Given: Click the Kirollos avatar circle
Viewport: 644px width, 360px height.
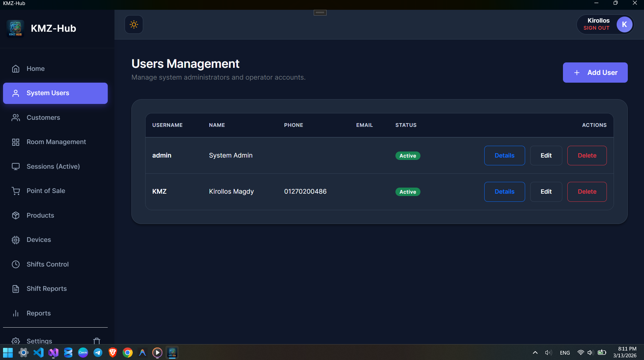Looking at the screenshot, I should (x=623, y=24).
